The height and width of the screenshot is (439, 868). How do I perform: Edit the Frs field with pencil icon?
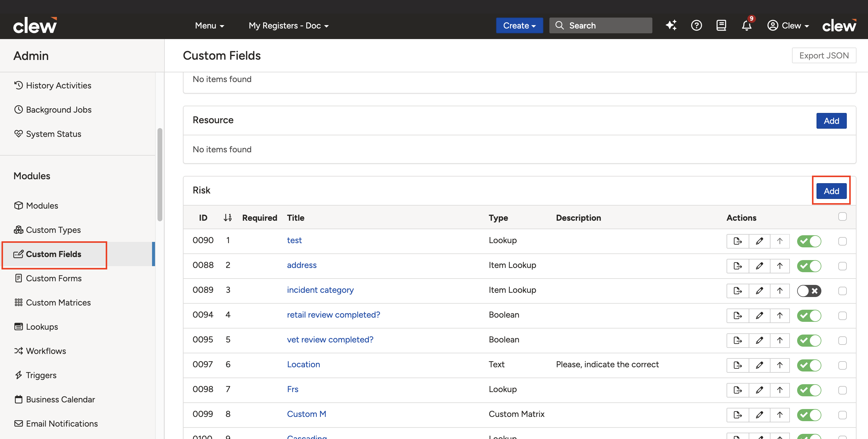[759, 390]
